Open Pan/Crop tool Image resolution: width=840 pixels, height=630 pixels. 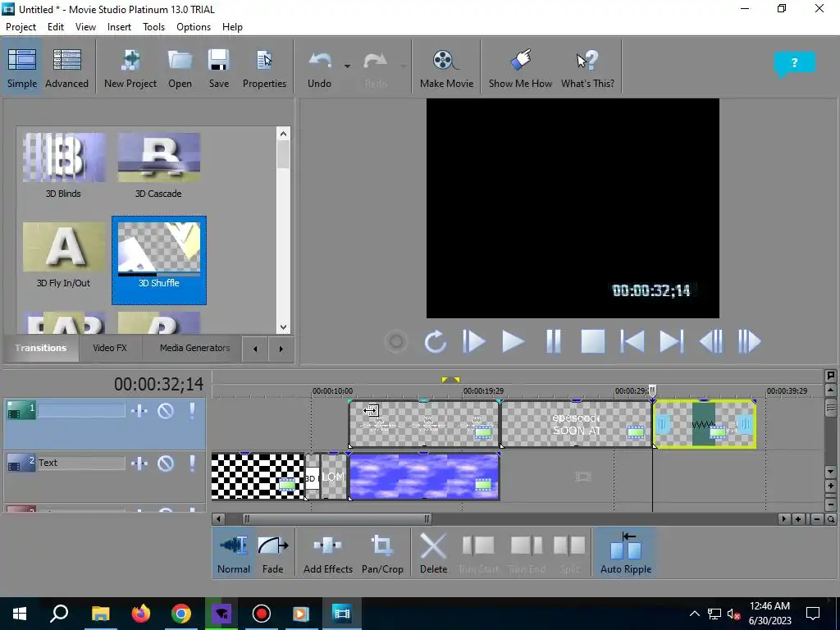tap(382, 553)
